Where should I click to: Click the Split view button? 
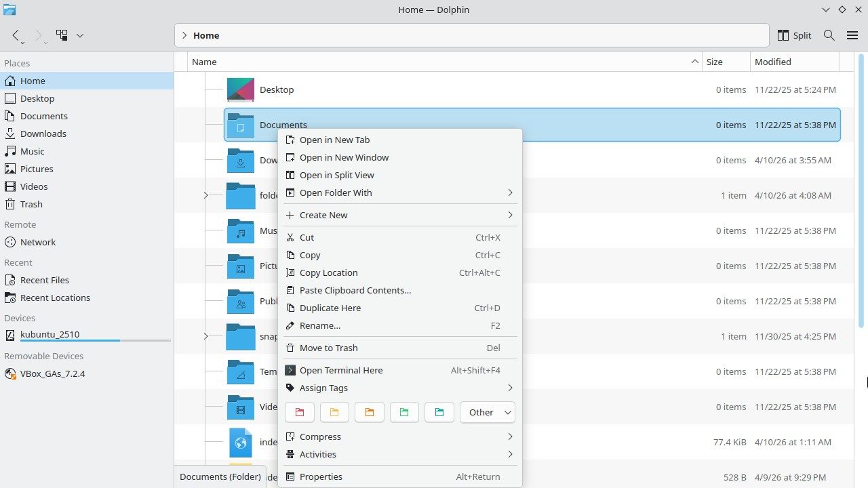click(794, 35)
